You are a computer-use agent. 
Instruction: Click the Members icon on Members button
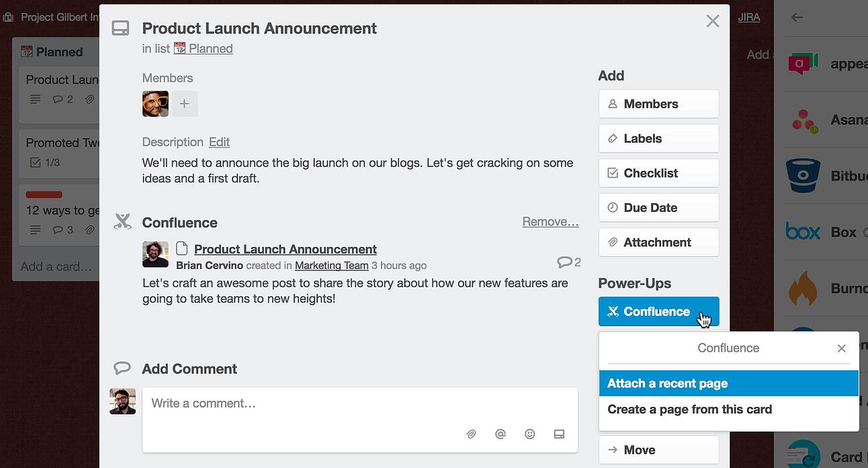612,104
